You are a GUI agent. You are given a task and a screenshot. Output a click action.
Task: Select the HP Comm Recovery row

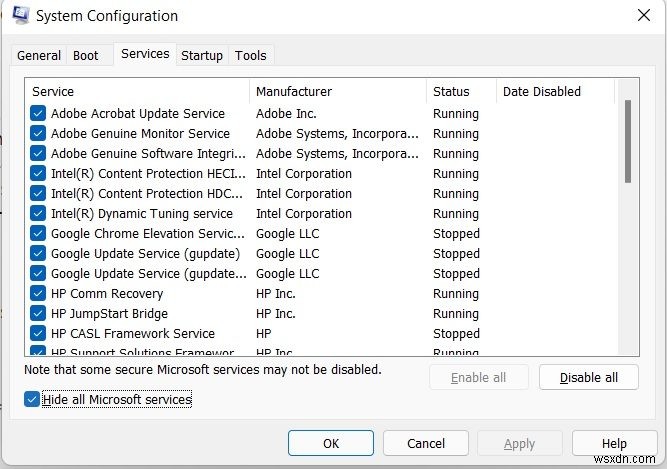pos(321,293)
